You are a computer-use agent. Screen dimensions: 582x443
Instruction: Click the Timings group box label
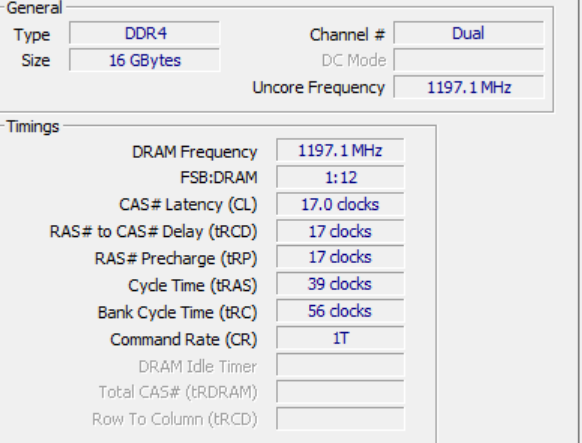pyautogui.click(x=33, y=127)
